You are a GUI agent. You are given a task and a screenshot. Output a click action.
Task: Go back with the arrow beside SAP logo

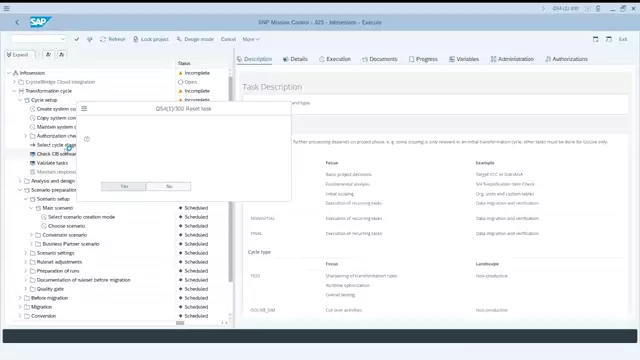[x=17, y=22]
